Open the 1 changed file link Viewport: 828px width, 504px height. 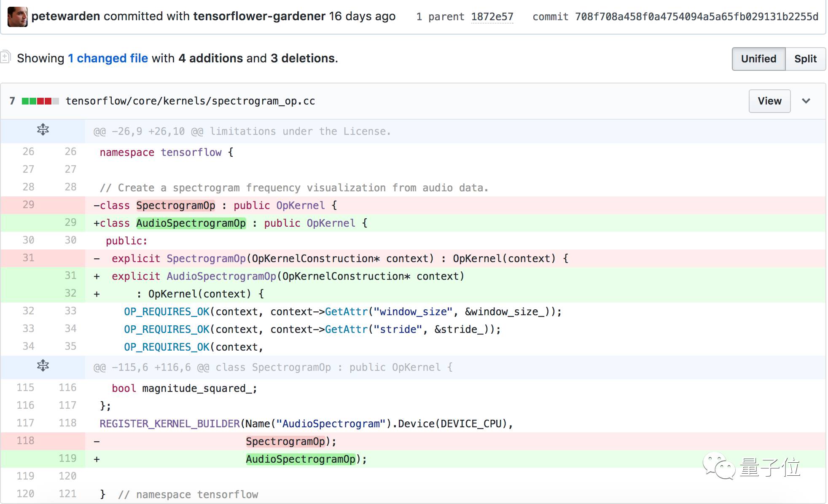coord(108,58)
